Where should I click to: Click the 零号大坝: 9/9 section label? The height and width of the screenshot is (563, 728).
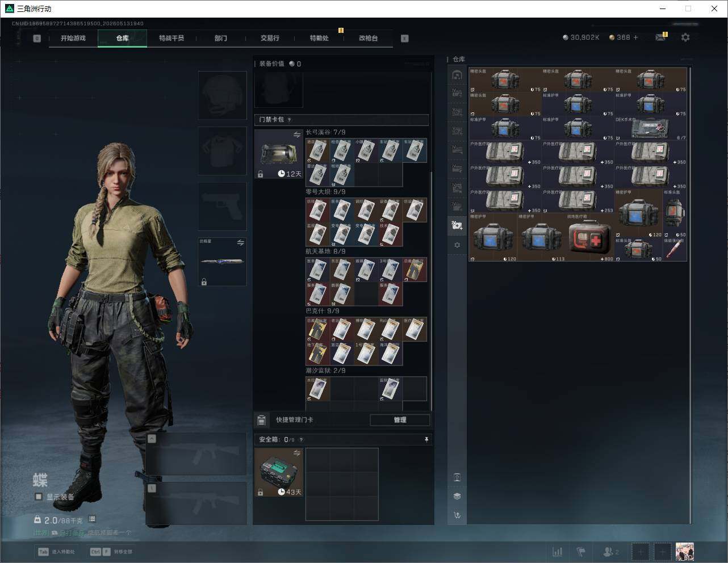point(325,192)
